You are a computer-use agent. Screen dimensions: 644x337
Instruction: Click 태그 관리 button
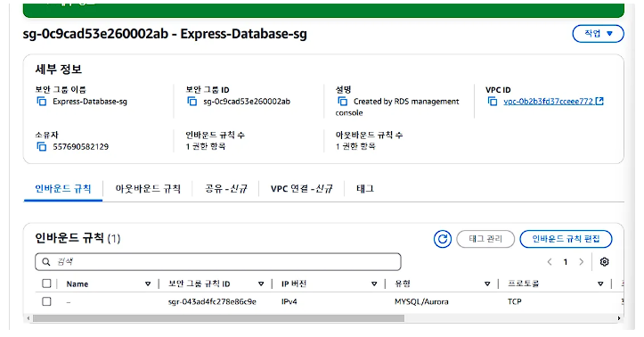(x=485, y=239)
